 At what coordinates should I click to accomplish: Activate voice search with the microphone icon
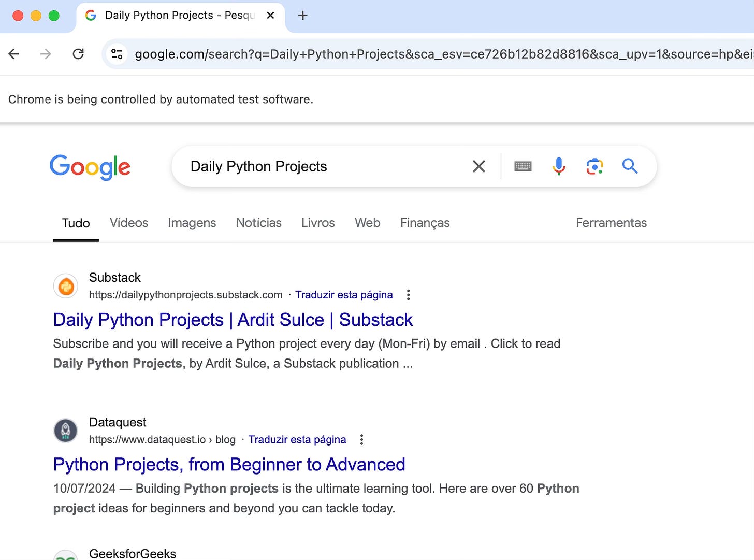pyautogui.click(x=558, y=166)
